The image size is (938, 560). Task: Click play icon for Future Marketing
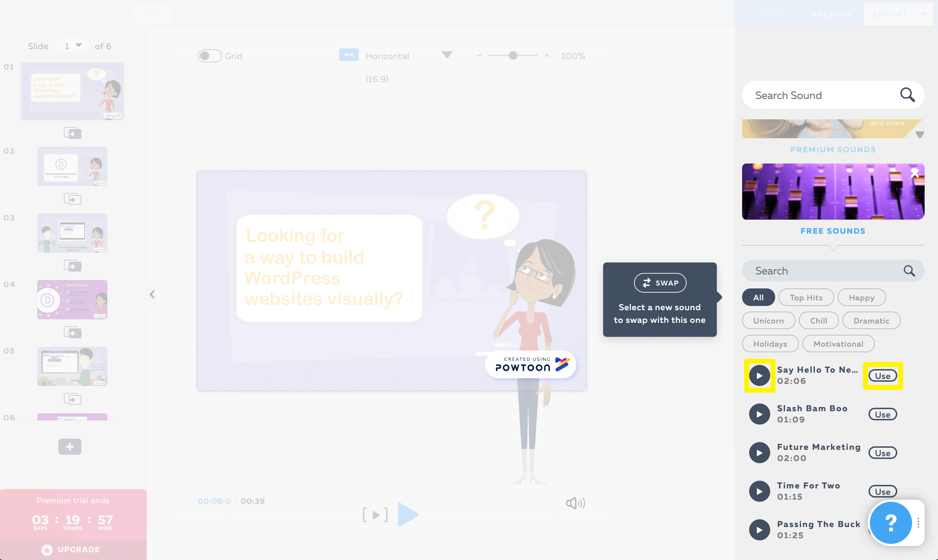point(759,453)
